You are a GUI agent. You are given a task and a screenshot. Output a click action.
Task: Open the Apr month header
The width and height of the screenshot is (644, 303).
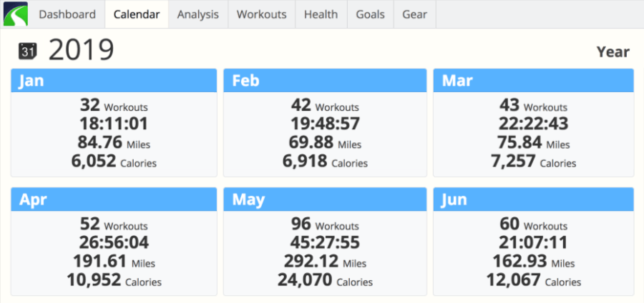point(114,199)
